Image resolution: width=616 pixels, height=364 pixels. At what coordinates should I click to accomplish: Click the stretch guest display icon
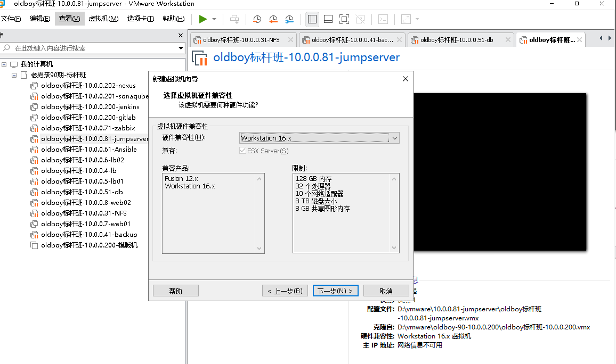click(x=406, y=19)
